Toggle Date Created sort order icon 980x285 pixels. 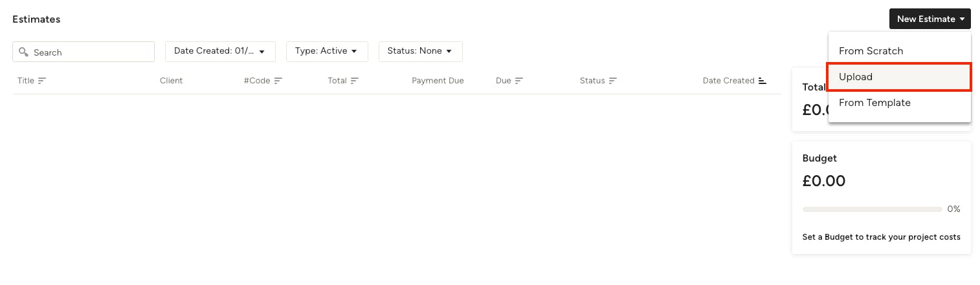point(763,81)
